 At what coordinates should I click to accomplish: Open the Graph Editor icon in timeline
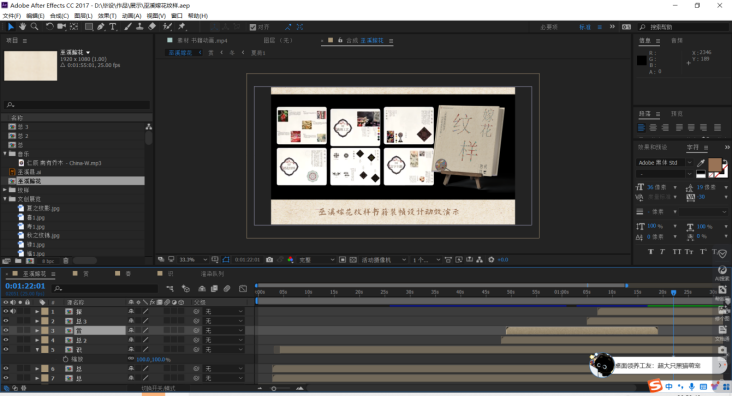243,289
